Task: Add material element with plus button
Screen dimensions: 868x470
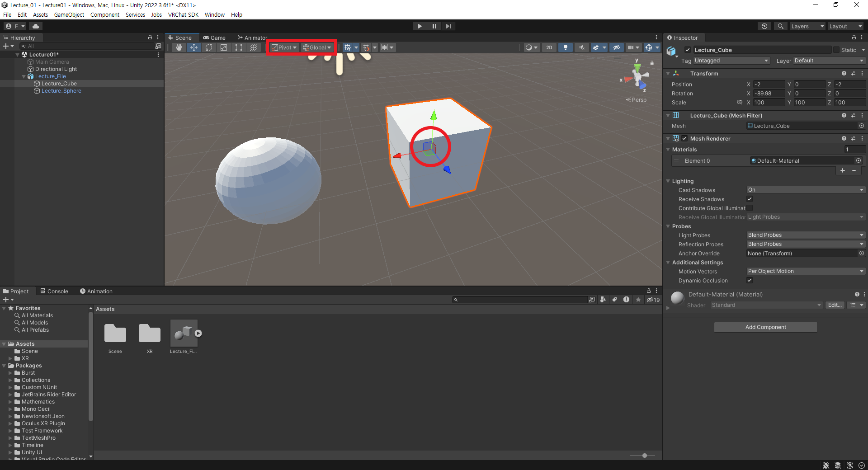Action: (843, 170)
